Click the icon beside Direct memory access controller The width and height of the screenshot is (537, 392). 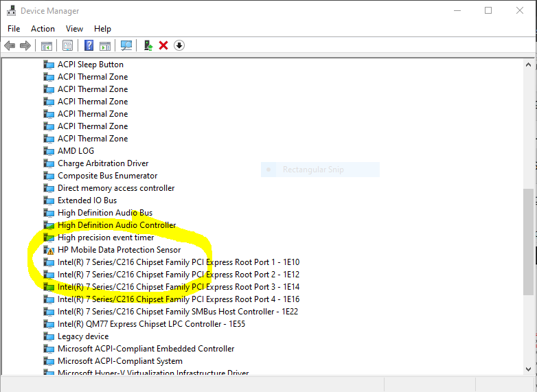[49, 188]
